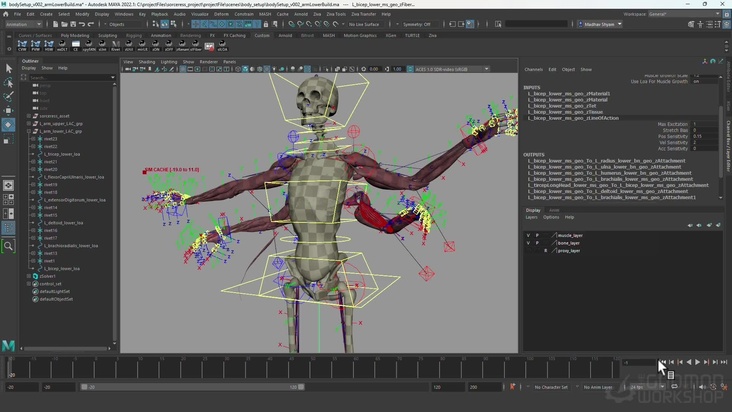The height and width of the screenshot is (412, 732).
Task: Click the New Scene icon
Action: coord(55,24)
